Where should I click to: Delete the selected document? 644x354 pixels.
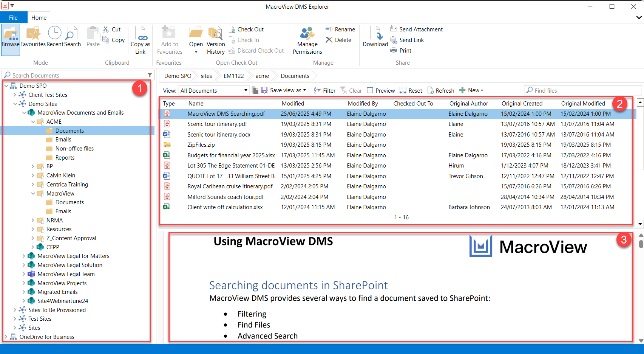click(x=338, y=40)
